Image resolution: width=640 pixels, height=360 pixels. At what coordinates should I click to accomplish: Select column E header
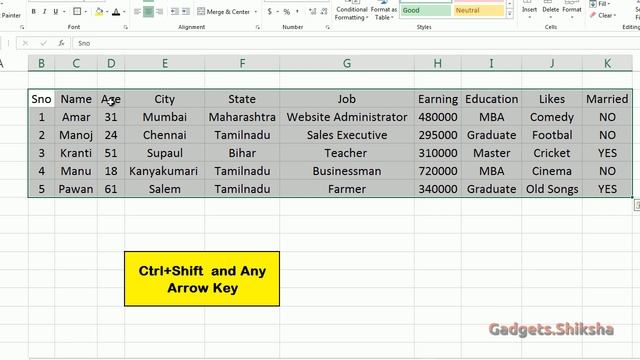(164, 63)
